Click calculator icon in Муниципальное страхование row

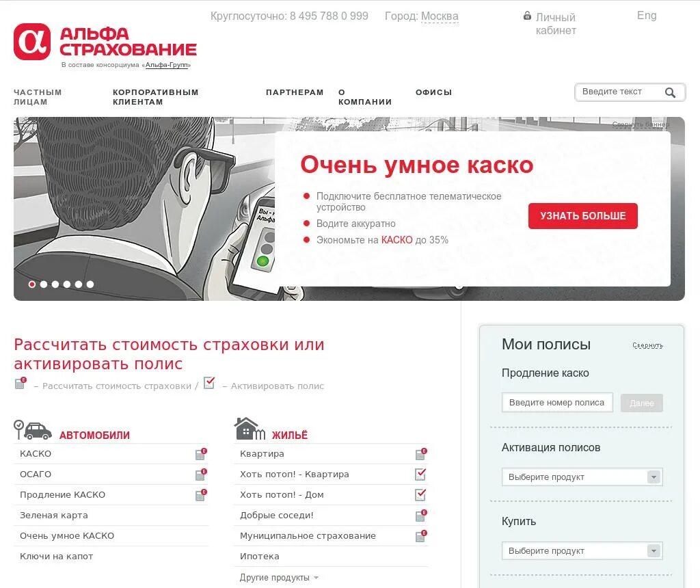click(421, 536)
